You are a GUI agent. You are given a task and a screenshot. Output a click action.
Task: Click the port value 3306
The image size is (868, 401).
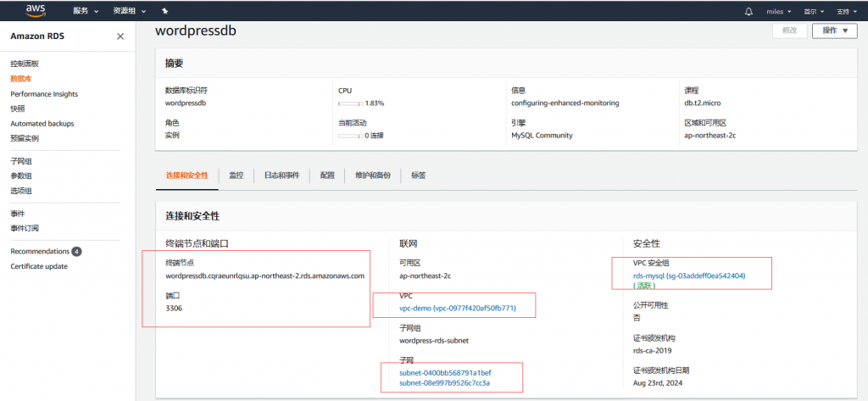174,308
